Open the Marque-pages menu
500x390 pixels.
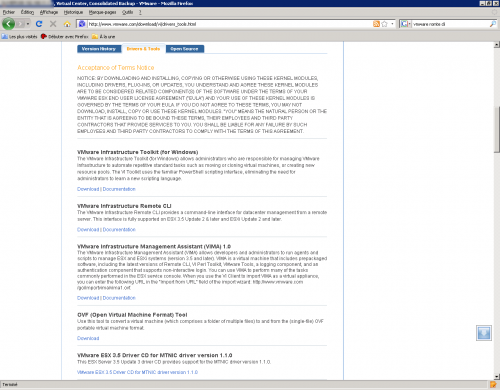103,12
